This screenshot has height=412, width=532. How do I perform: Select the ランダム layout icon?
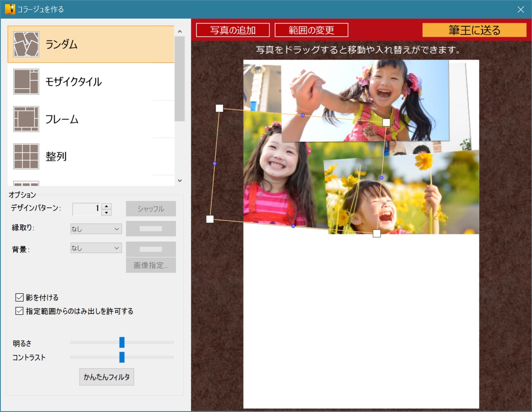pyautogui.click(x=26, y=44)
